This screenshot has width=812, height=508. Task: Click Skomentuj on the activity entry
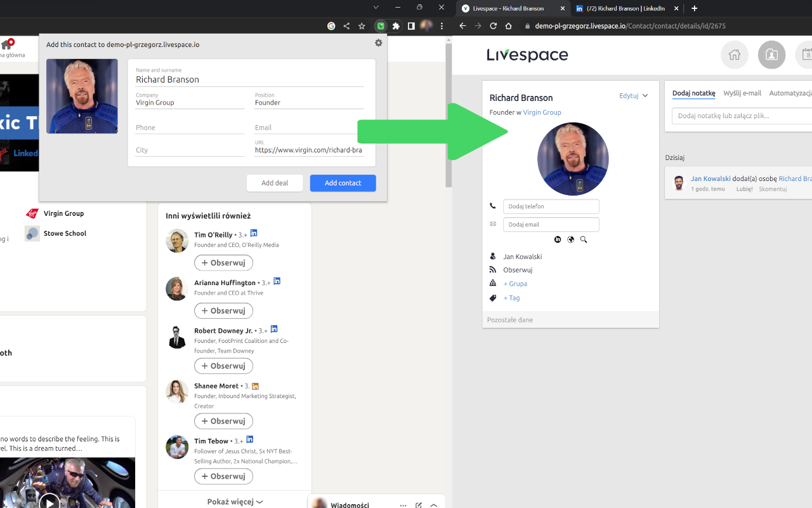773,189
